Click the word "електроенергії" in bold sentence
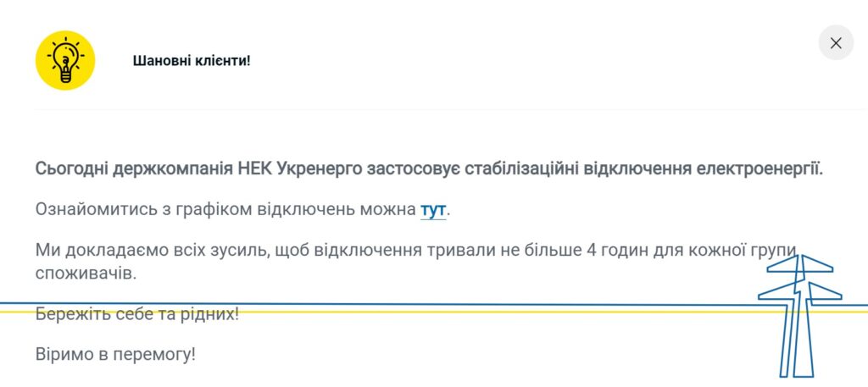Viewport: 868px width, 387px height. click(x=759, y=169)
